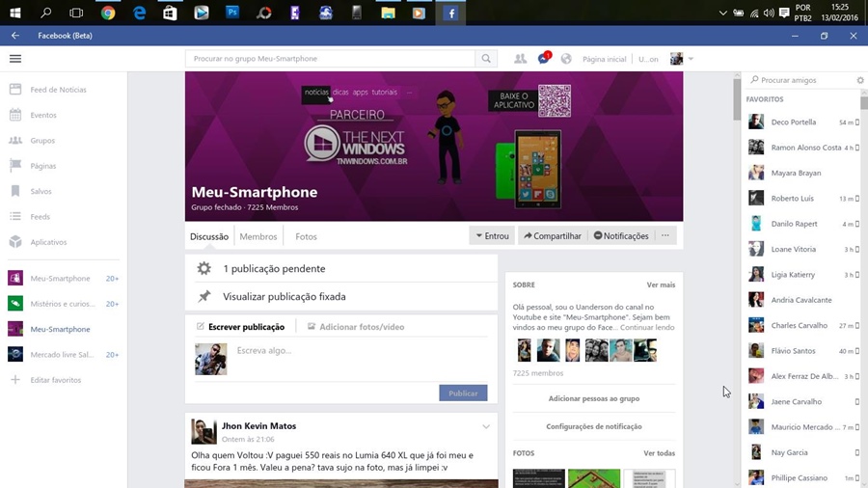868x488 pixels.
Task: Go back with the Facebook (Beta) arrow
Action: pyautogui.click(x=15, y=36)
